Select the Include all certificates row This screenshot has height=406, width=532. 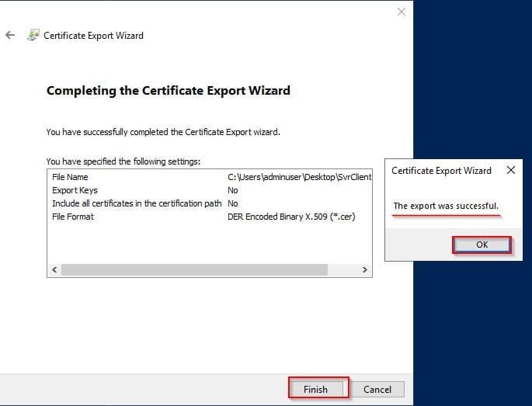pos(136,203)
